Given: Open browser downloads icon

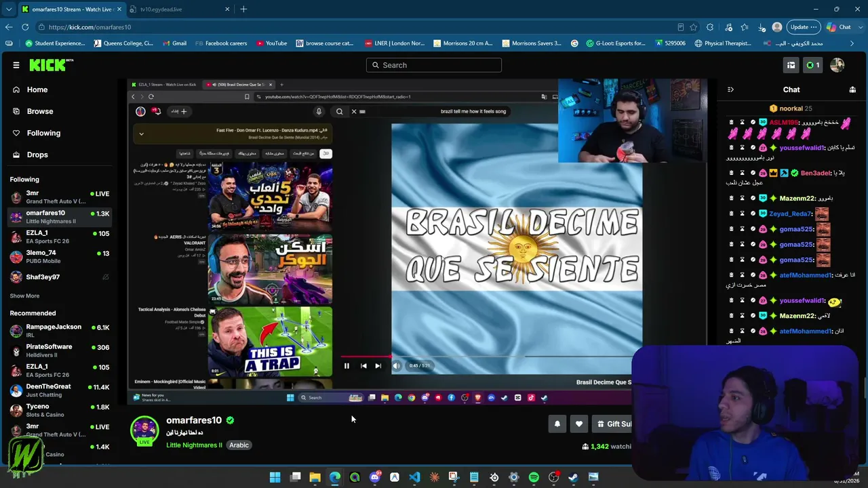Looking at the screenshot, I should pyautogui.click(x=762, y=27).
